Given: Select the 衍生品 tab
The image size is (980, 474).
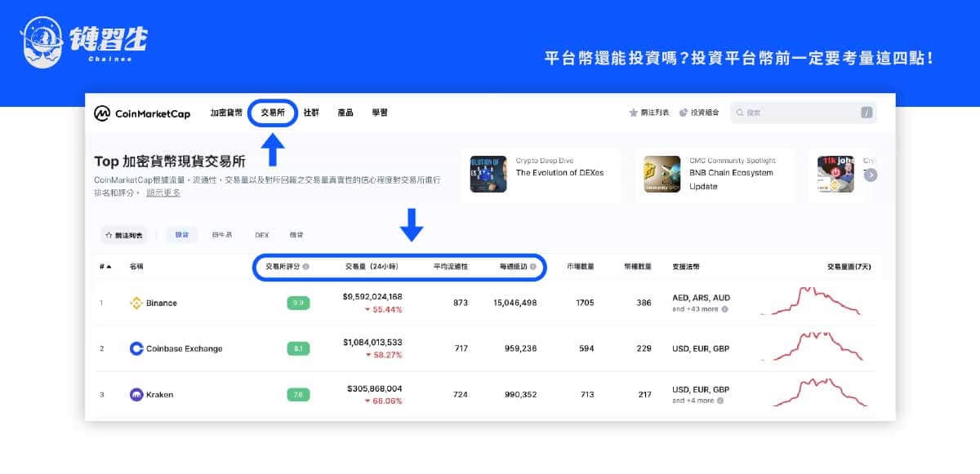Looking at the screenshot, I should pyautogui.click(x=222, y=235).
